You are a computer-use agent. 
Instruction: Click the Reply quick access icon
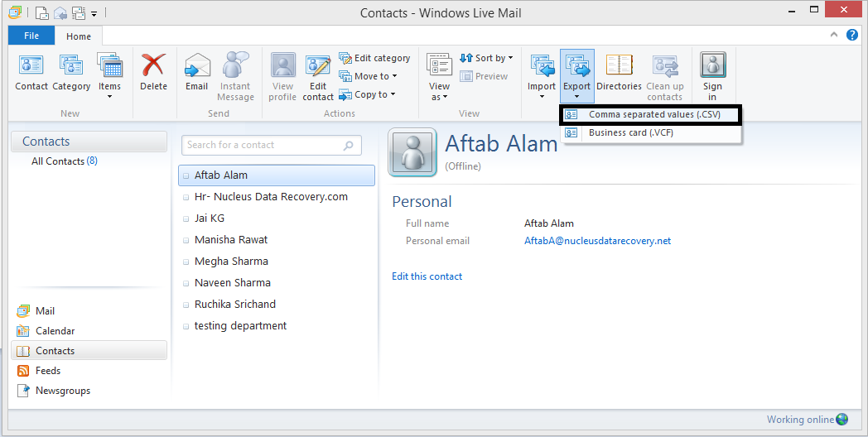(60, 12)
